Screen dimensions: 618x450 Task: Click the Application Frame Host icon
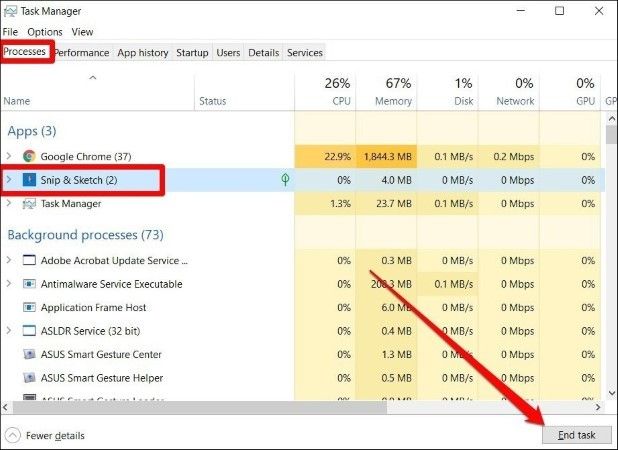[x=29, y=307]
